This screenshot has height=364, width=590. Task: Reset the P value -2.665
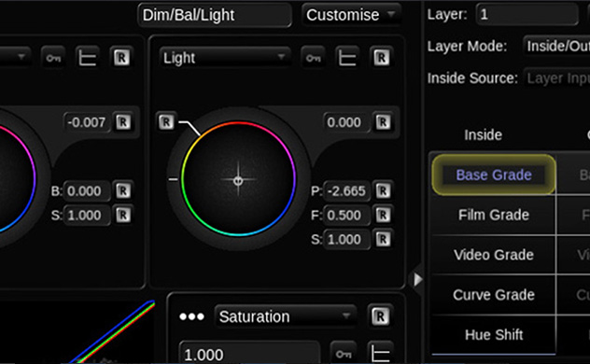click(x=383, y=191)
